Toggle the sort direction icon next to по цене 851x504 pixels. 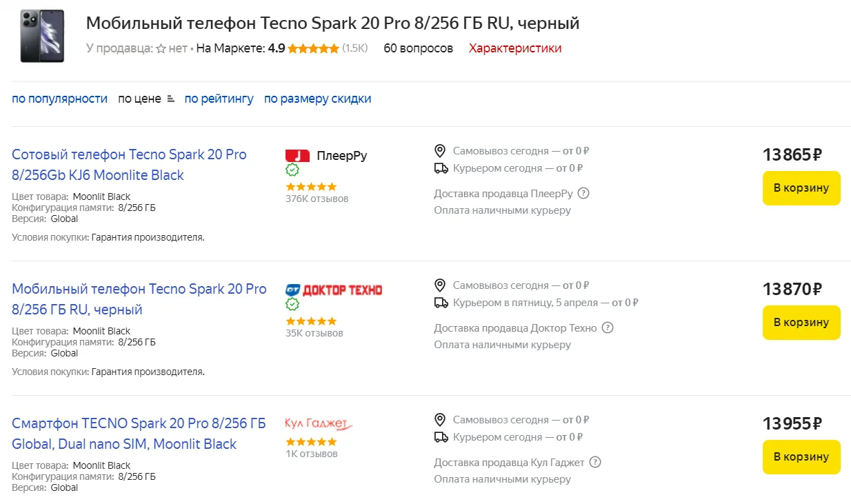click(x=172, y=99)
